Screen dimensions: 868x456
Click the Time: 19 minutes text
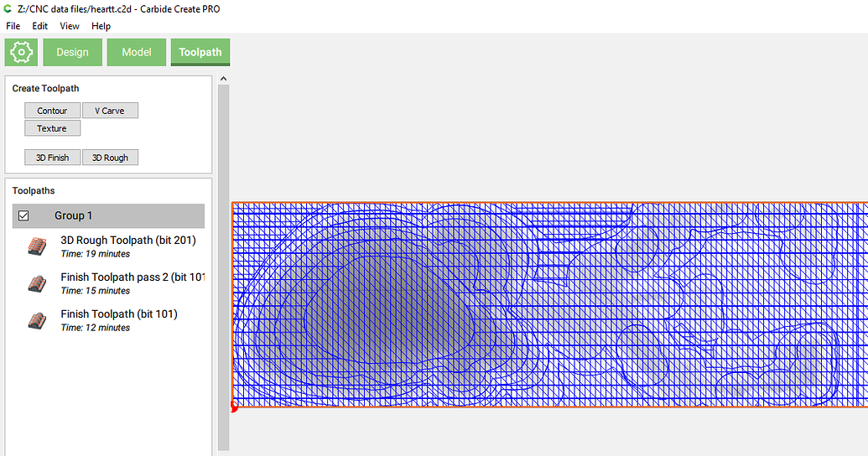[x=96, y=254]
